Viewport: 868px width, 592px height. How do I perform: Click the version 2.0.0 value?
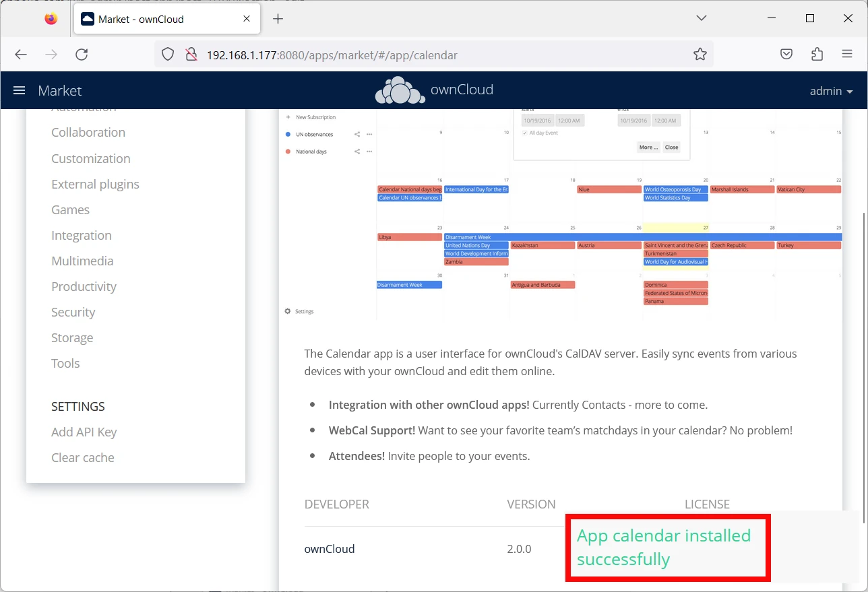519,549
